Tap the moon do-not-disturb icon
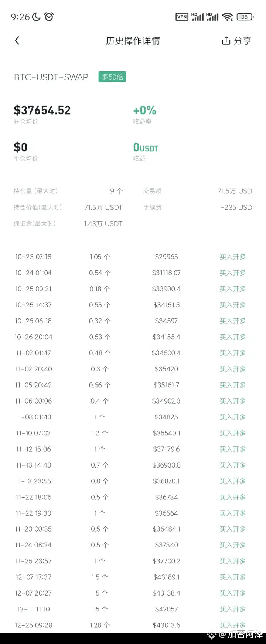Viewport: 266px width, 644px height. click(x=36, y=17)
